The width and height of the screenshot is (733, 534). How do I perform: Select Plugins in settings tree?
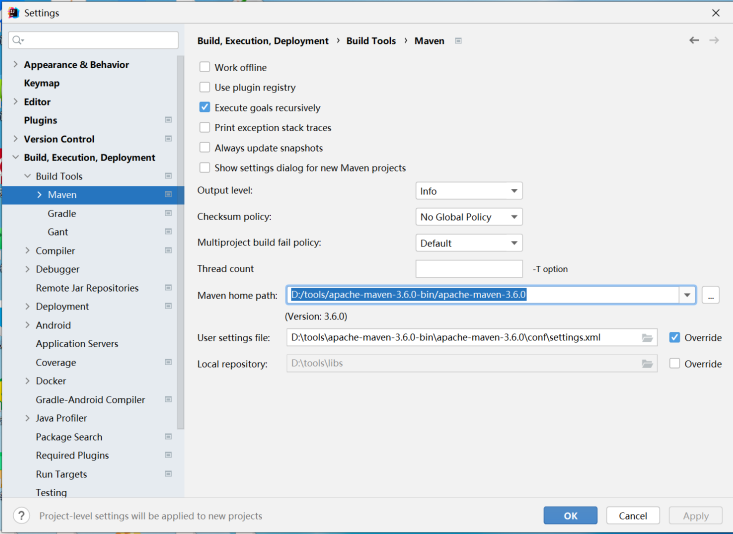41,120
